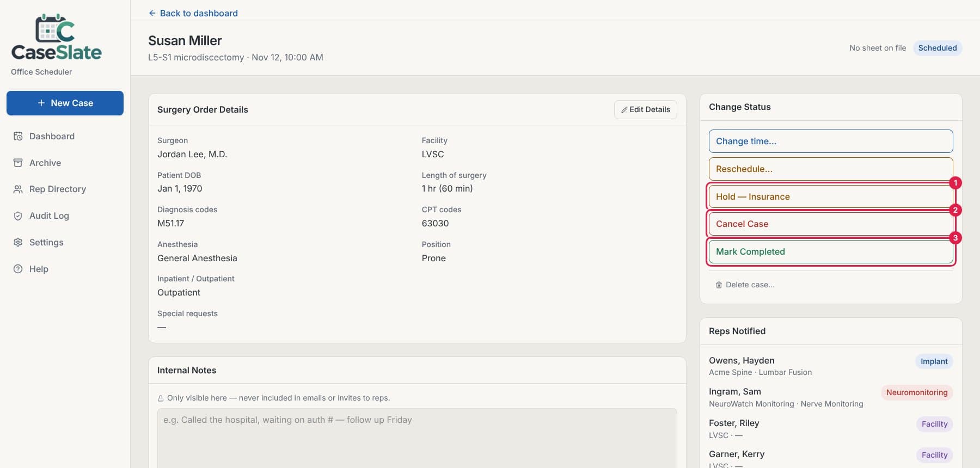Screen dimensions: 980x468
Task: Follow the Back to dashboard link
Action: [x=193, y=13]
